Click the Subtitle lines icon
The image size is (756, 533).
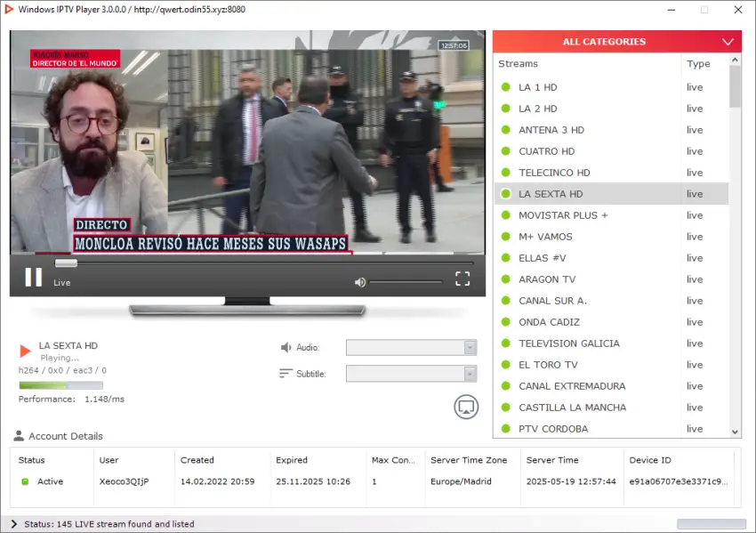point(286,374)
